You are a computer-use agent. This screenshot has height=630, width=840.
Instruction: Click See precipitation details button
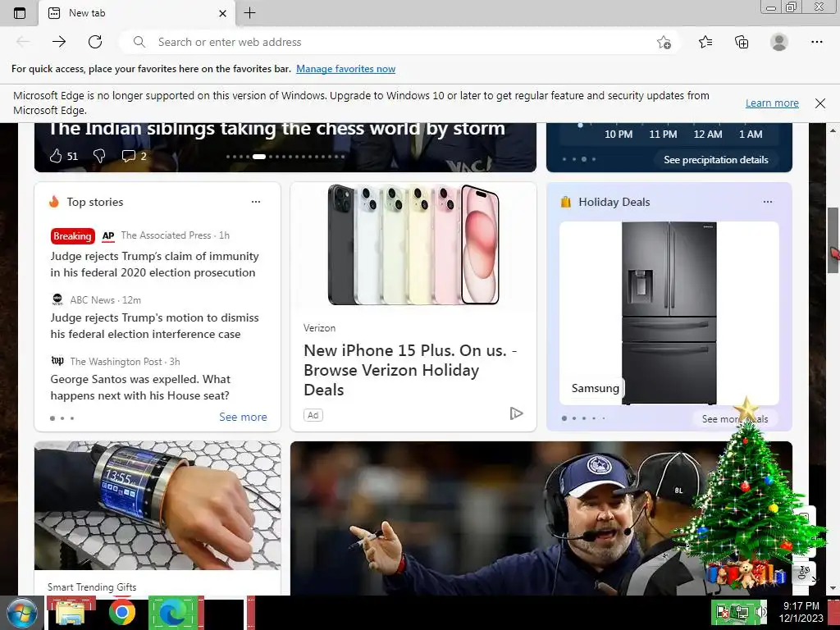715,160
